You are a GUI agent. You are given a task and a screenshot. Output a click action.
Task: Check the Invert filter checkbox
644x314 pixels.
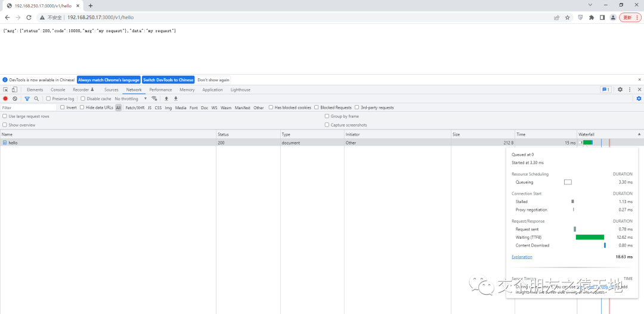tap(63, 107)
